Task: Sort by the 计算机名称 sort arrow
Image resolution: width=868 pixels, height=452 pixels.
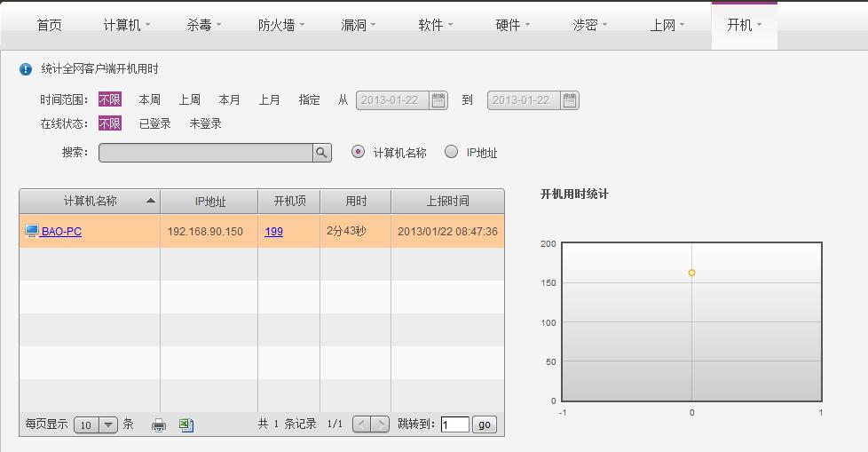Action: (151, 201)
